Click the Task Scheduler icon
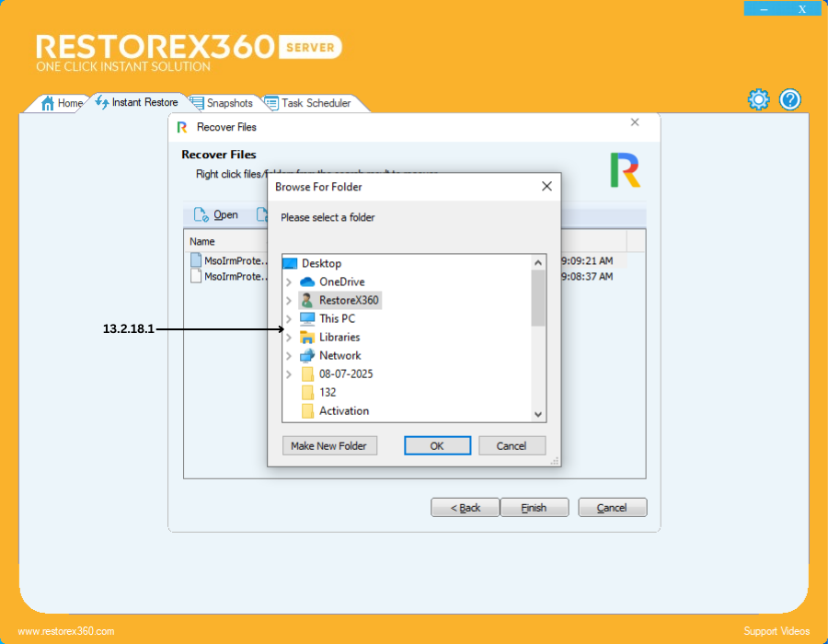 point(270,103)
